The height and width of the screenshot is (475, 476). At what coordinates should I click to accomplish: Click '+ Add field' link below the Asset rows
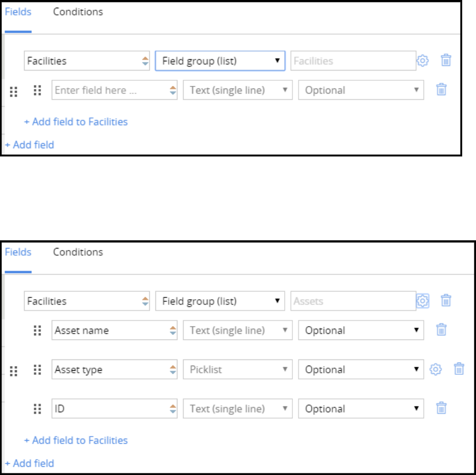[29, 463]
